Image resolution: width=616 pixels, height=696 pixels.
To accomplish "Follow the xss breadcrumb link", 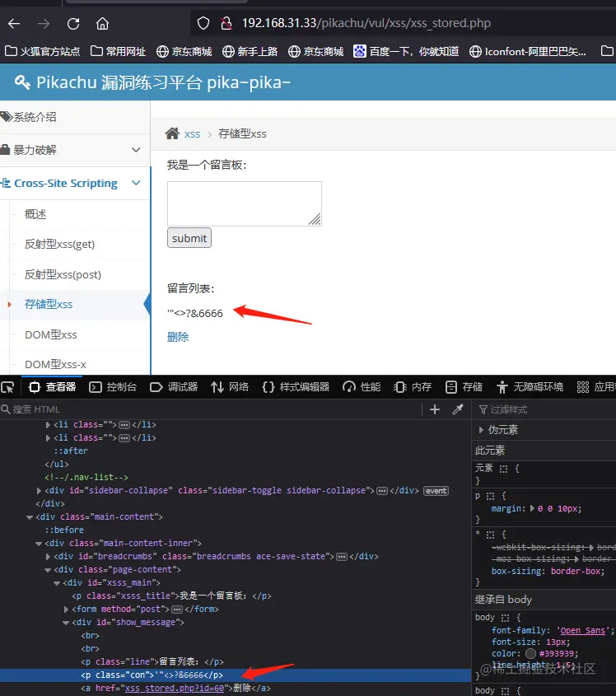I will [192, 134].
